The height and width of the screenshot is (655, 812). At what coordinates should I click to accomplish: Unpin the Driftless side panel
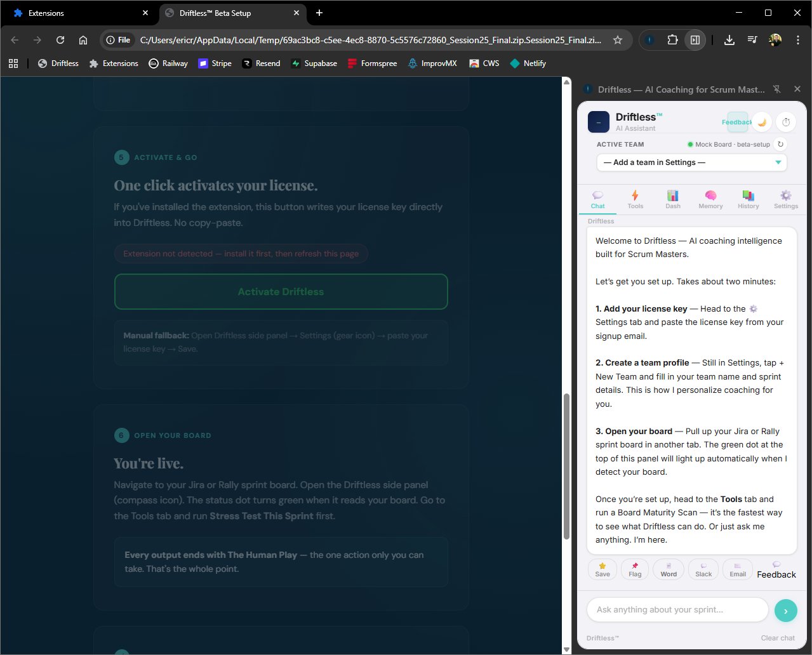776,89
